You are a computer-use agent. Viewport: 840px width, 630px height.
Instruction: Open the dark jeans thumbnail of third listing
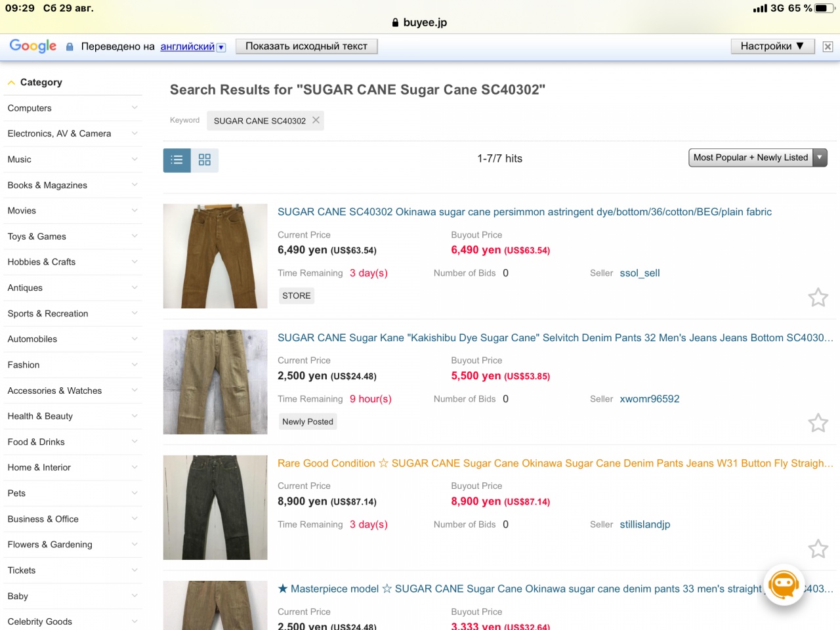point(215,507)
